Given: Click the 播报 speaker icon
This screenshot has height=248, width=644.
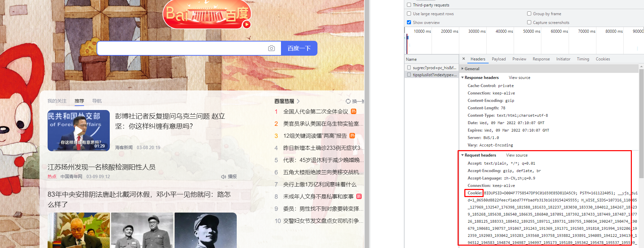Looking at the screenshot, I should pyautogui.click(x=223, y=177).
